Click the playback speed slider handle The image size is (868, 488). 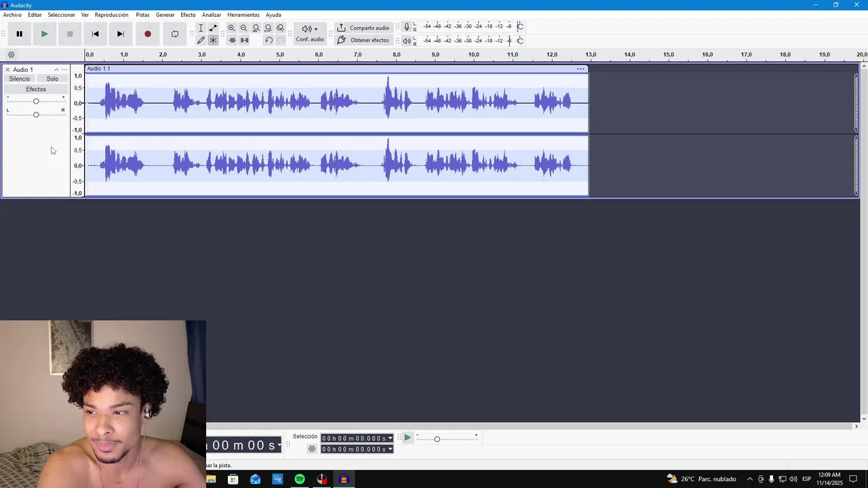coord(437,439)
